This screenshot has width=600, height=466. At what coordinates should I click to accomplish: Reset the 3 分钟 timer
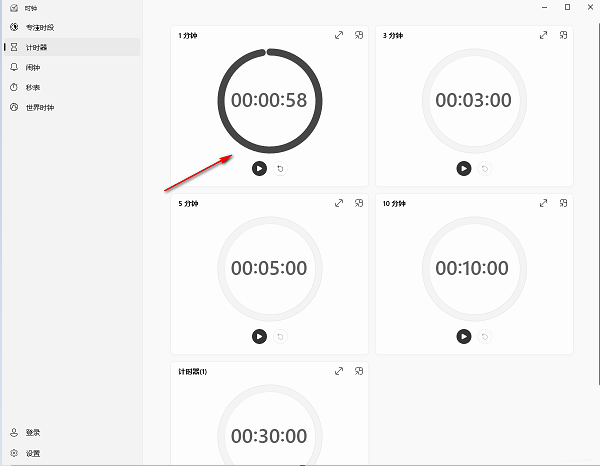[485, 168]
